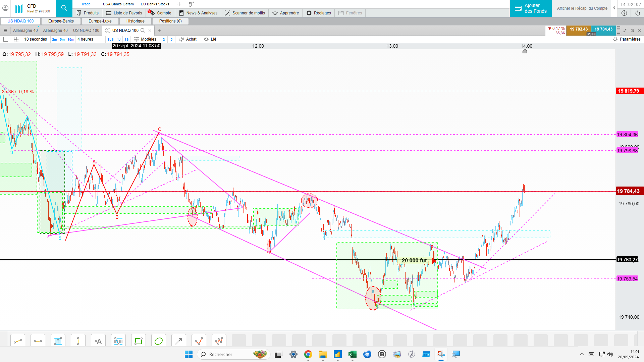Open the search magnifier in header
644x362 pixels.
pyautogui.click(x=64, y=8)
